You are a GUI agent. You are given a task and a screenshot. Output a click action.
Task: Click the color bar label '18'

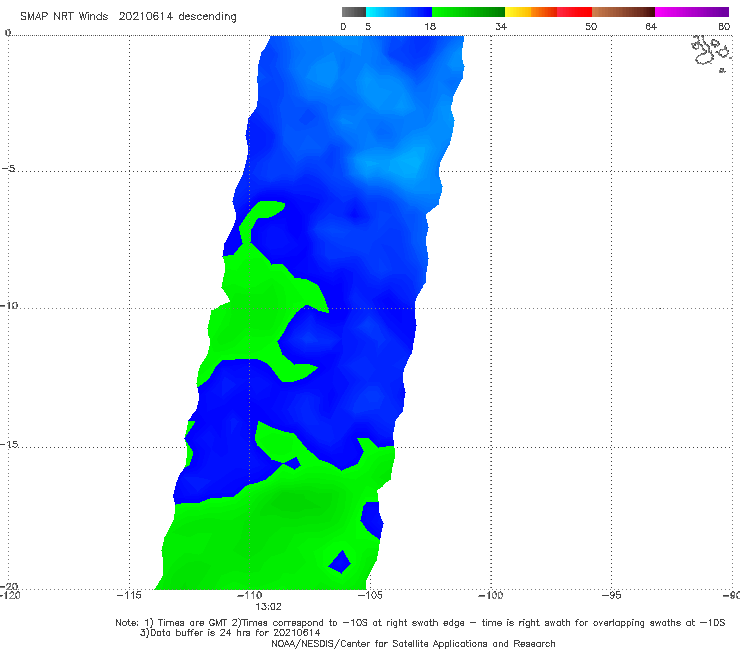click(430, 26)
